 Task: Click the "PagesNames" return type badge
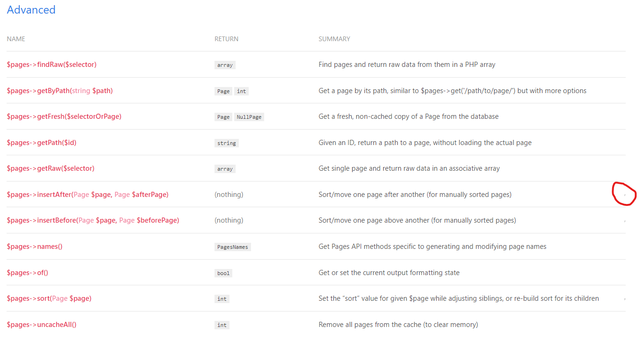point(233,247)
